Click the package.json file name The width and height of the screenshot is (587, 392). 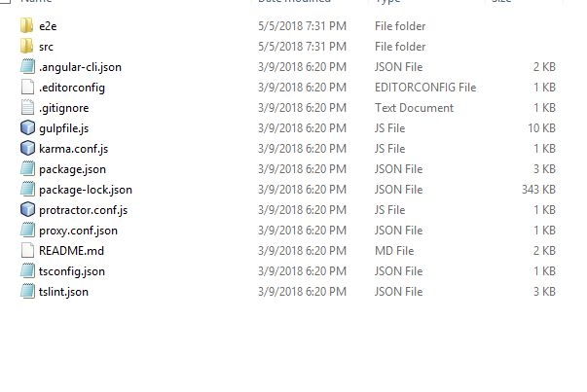pos(72,169)
